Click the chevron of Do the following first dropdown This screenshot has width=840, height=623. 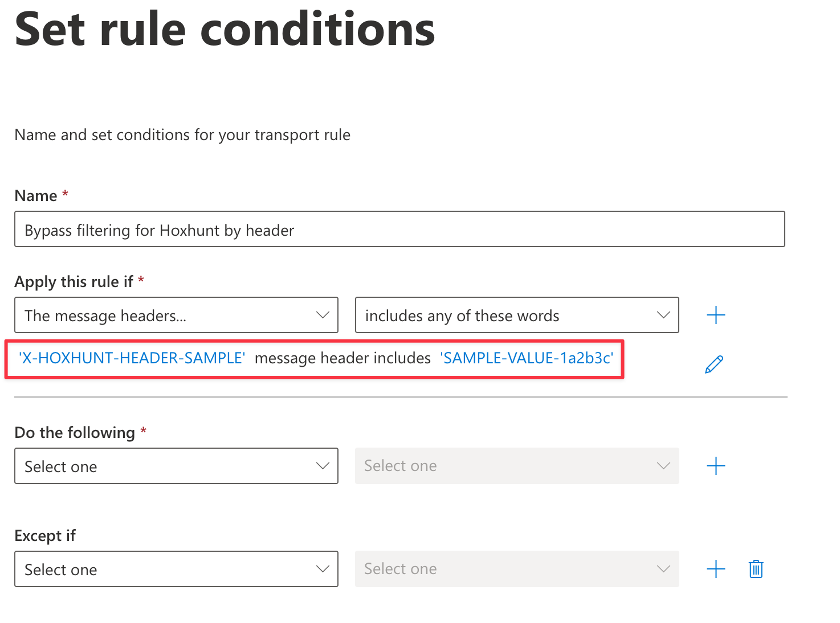[x=323, y=466]
